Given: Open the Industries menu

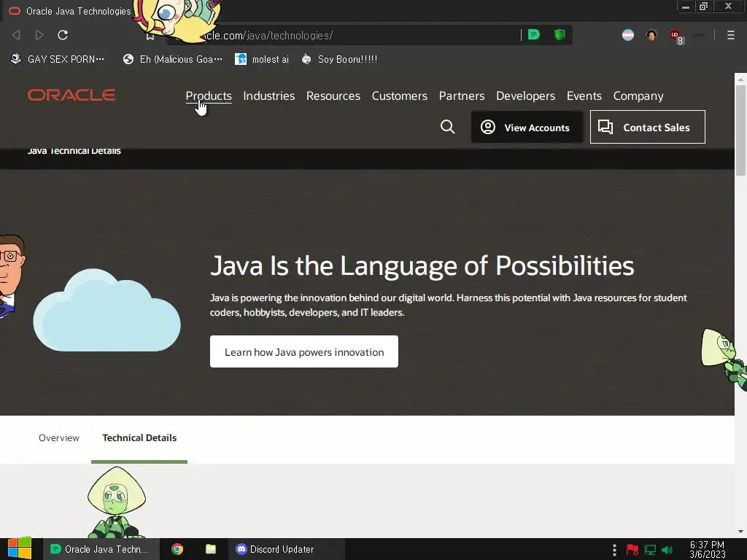Looking at the screenshot, I should point(269,96).
